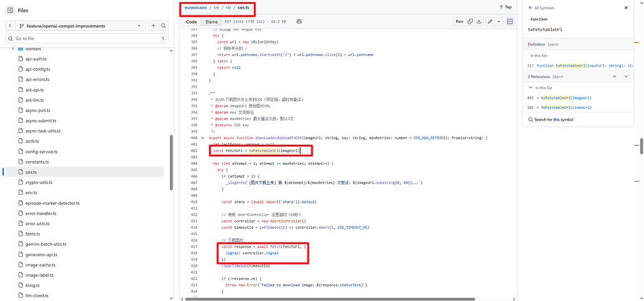Switch to the Blame tab
This screenshot has height=301, width=644.
[212, 21]
